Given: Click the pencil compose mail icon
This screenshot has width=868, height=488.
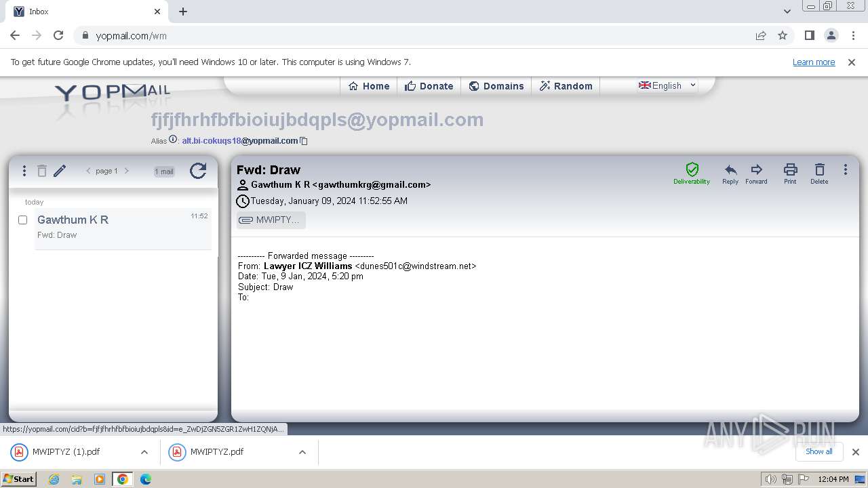Looking at the screenshot, I should [x=60, y=171].
